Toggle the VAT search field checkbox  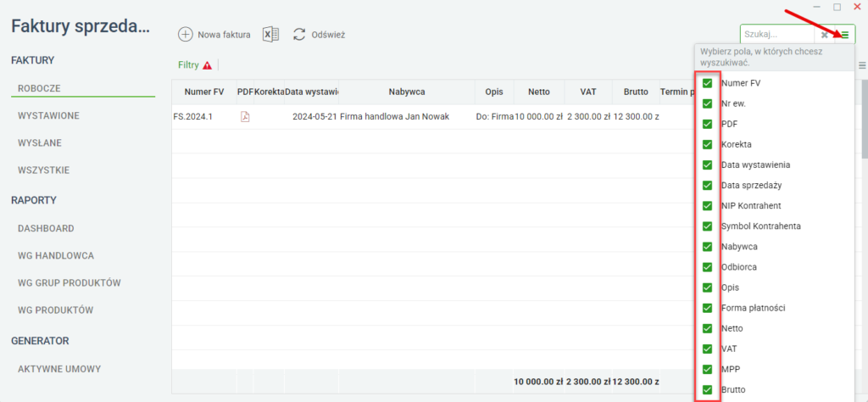[x=707, y=349]
